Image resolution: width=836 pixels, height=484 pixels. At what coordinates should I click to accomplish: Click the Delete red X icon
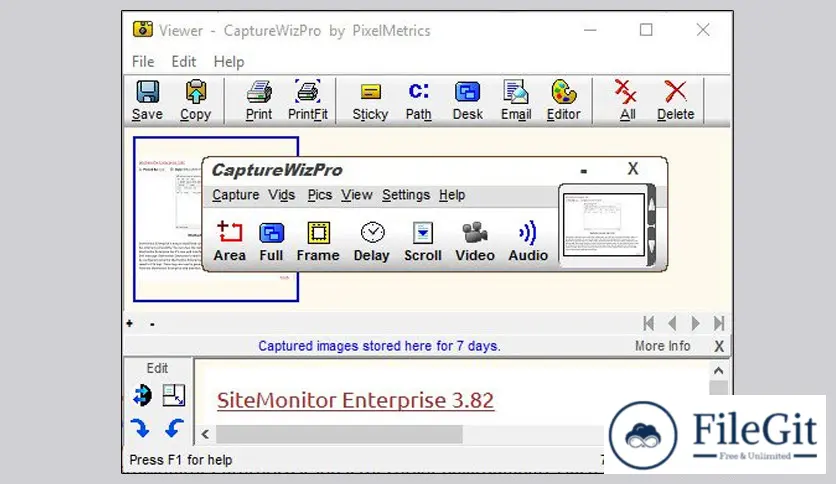pos(676,101)
